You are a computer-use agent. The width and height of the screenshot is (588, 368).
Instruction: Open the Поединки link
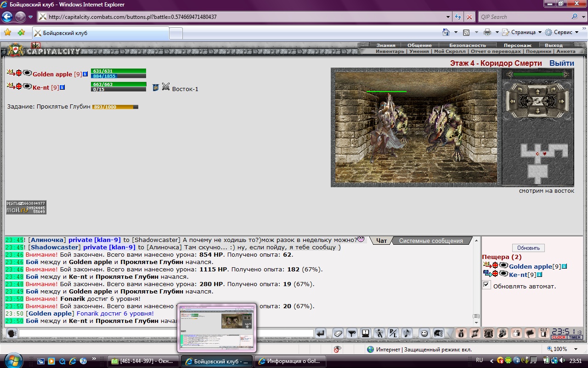[538, 52]
